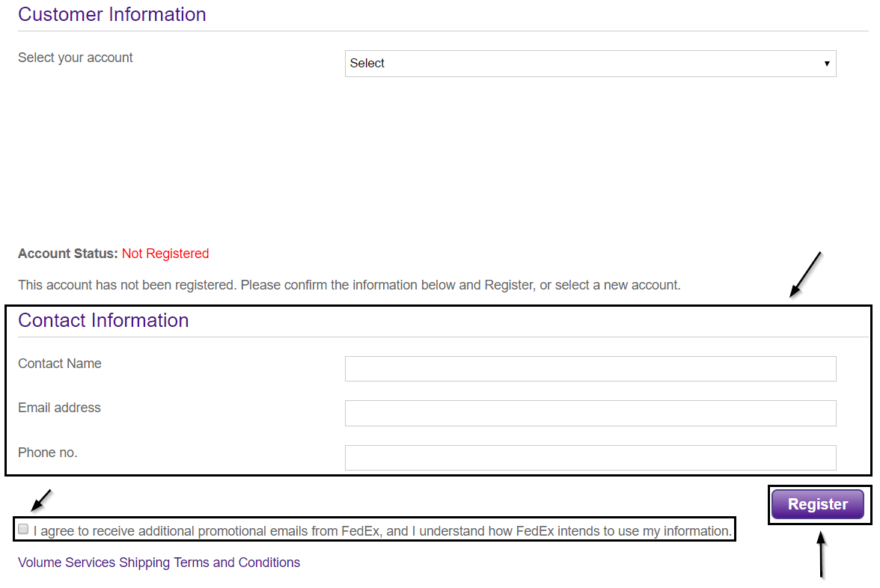Select the Phone no. text box
Viewport: 880px width, 588px height.
pos(590,458)
